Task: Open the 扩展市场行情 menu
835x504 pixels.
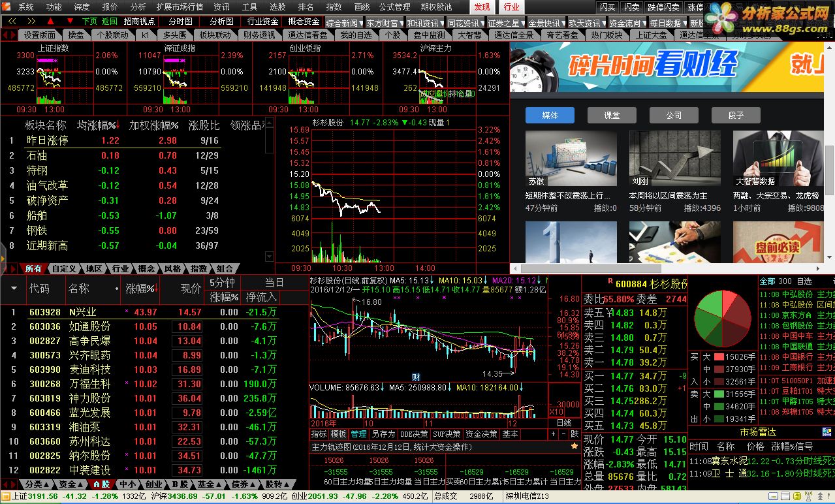Action: click(180, 7)
